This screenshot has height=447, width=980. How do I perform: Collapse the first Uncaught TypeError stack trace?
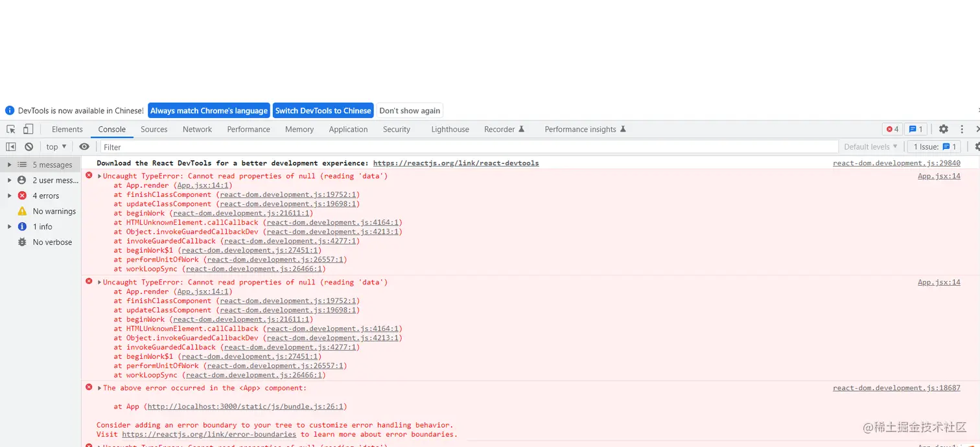pos(100,176)
